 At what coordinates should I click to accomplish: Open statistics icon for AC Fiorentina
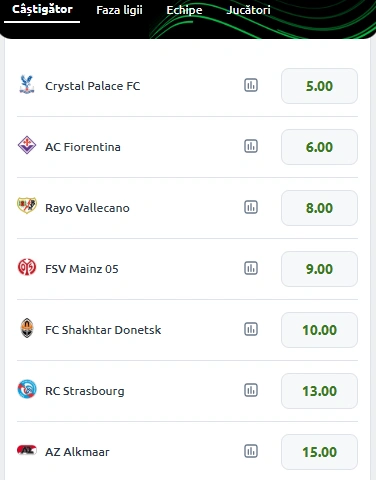[251, 146]
